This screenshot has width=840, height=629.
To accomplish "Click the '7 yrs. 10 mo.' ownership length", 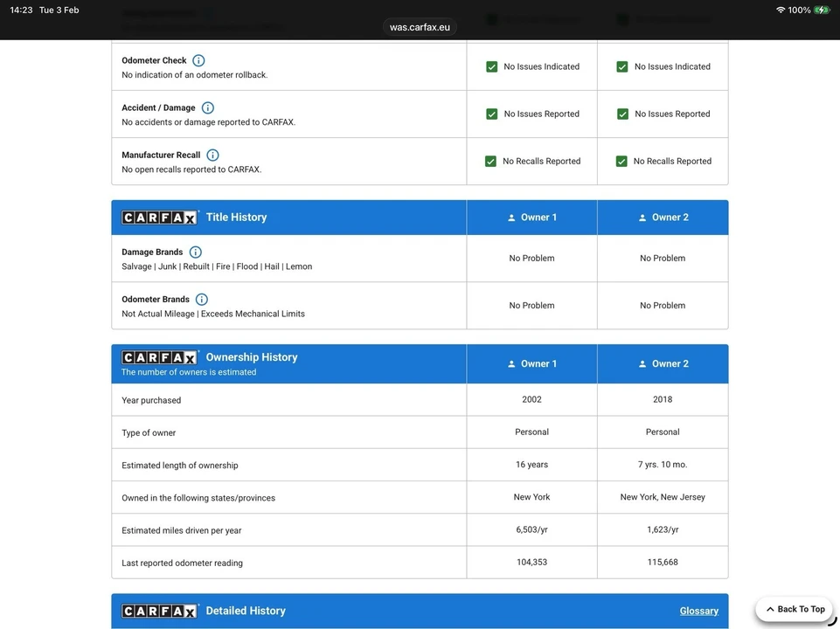I will click(663, 465).
